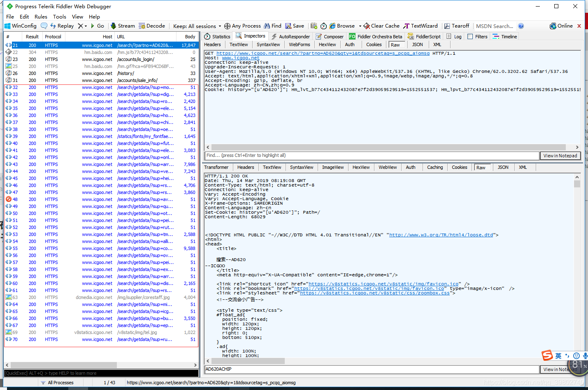Click the request Find input field
Screen dimensions: 588x390
(x=372, y=156)
